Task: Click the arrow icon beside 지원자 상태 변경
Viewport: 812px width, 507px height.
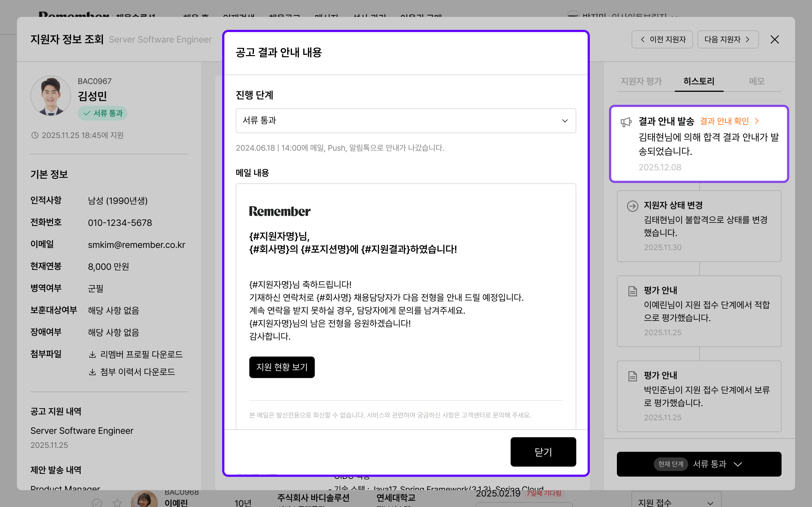Action: 632,206
